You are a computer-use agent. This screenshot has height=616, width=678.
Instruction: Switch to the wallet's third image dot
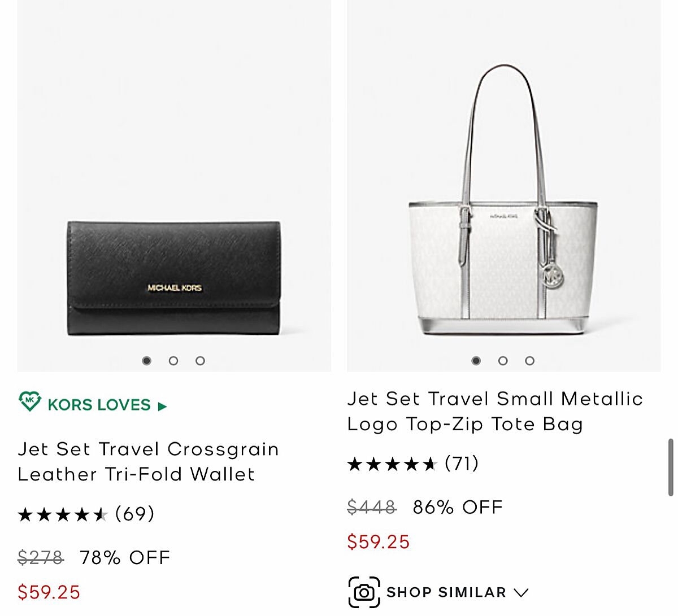(200, 361)
